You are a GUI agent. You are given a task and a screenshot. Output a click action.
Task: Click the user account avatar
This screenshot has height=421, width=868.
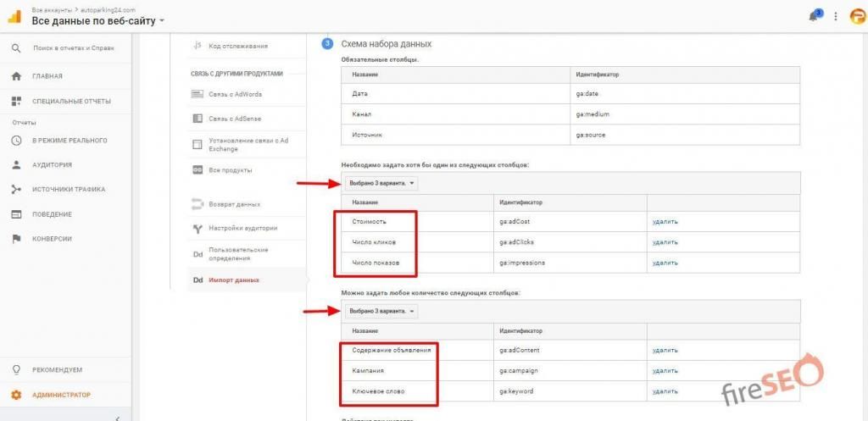[856, 16]
